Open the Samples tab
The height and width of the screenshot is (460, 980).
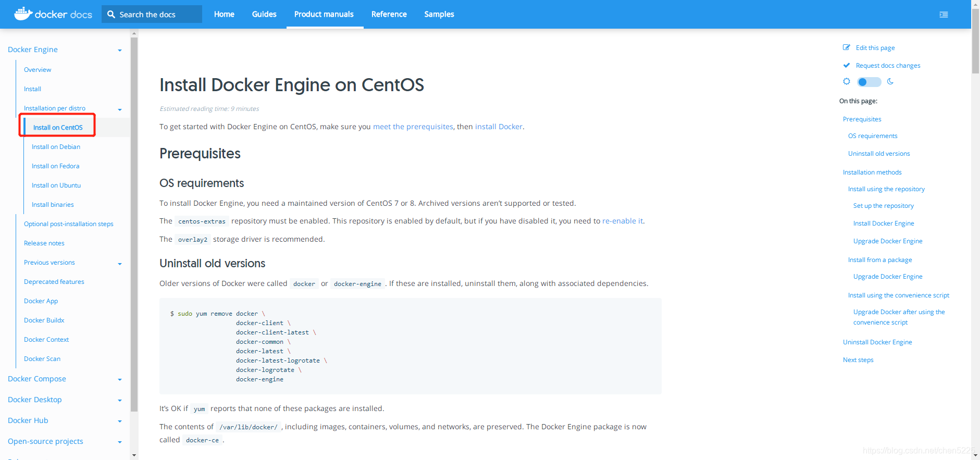point(439,14)
